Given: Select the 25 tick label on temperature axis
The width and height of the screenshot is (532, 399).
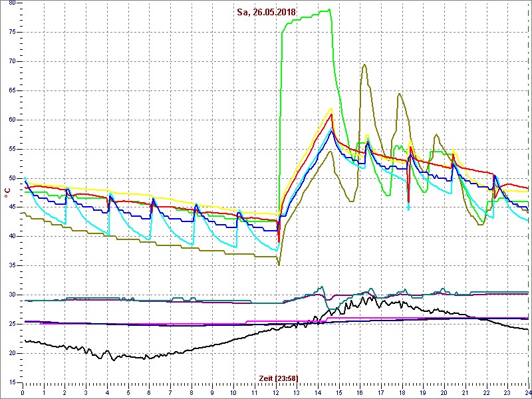Looking at the screenshot, I should [x=12, y=324].
